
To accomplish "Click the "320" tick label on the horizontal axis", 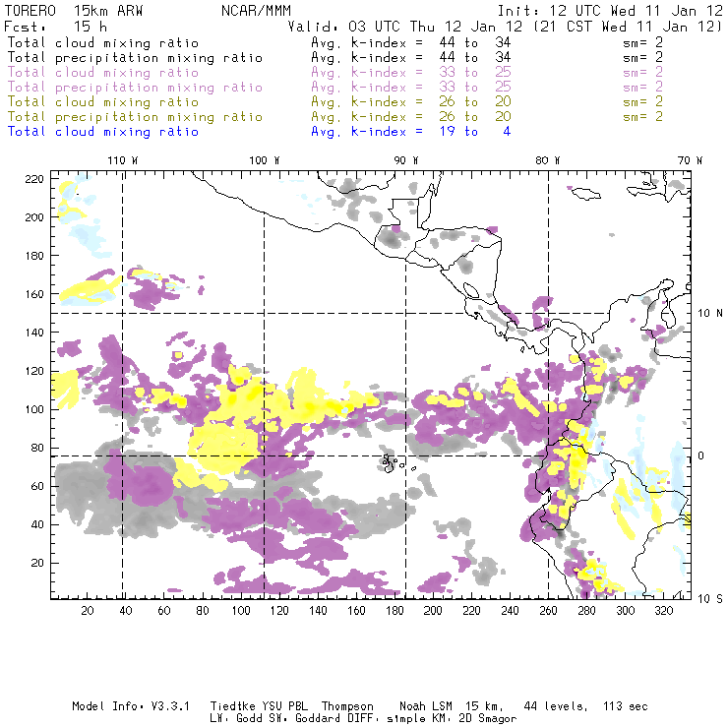I will (x=663, y=611).
